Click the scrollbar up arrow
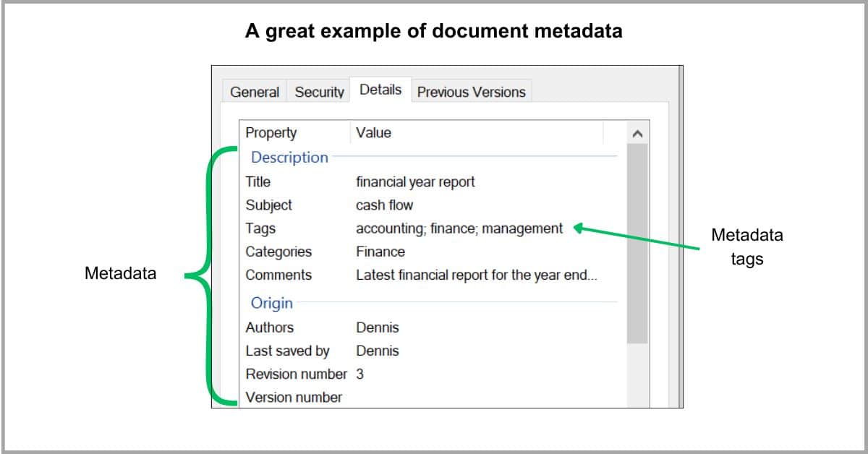Viewport: 868px width, 454px height. [x=637, y=134]
